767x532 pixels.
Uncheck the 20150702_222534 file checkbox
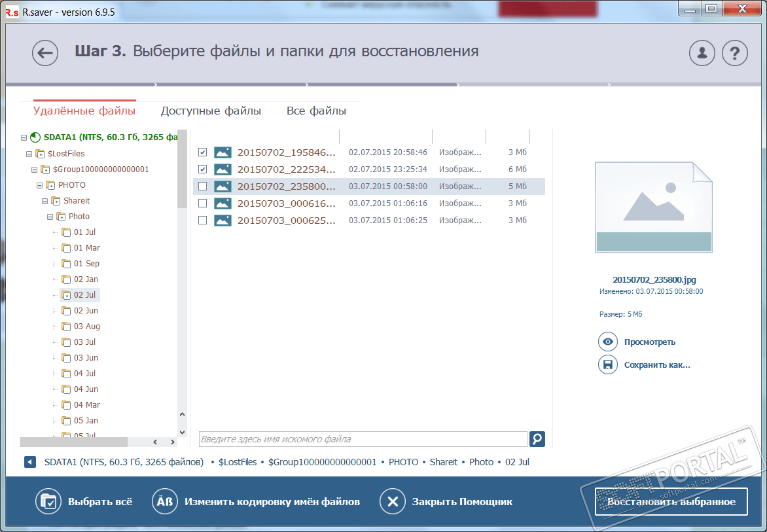click(202, 169)
